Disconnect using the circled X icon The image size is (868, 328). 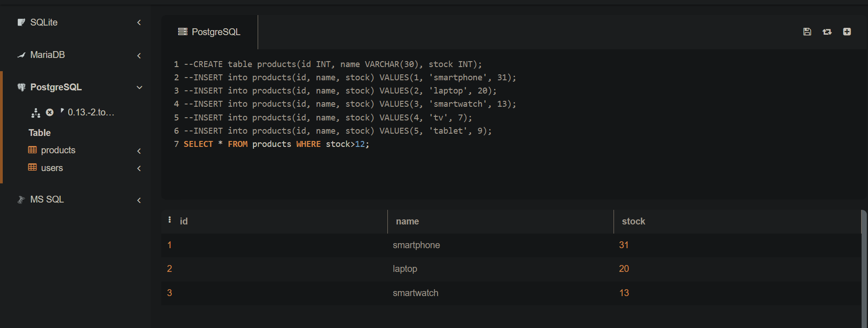pos(50,112)
